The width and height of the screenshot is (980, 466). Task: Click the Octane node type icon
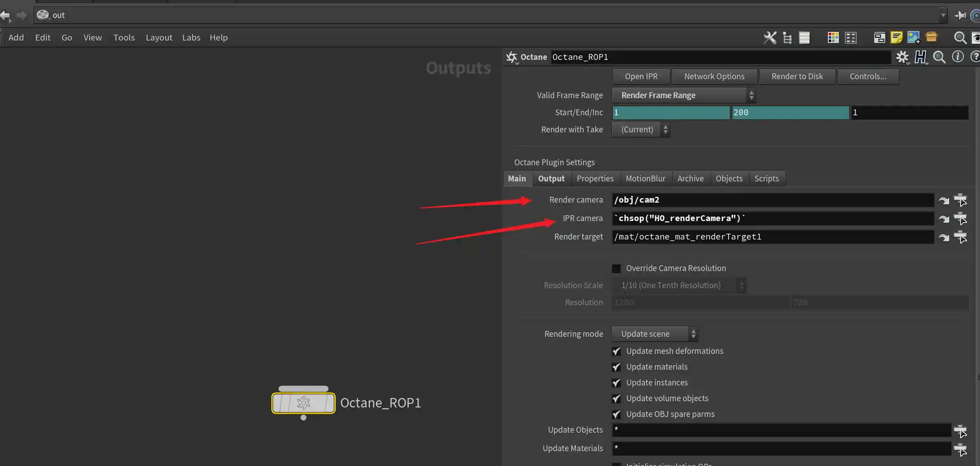pos(512,57)
